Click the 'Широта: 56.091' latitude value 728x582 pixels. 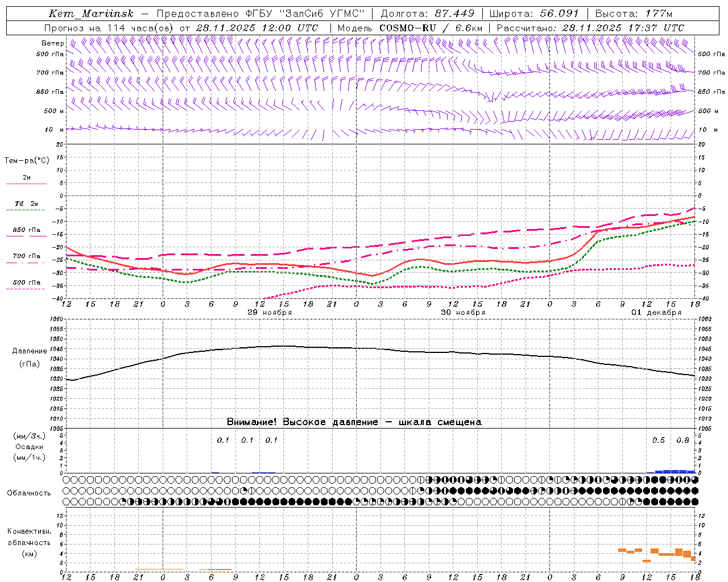pos(533,14)
